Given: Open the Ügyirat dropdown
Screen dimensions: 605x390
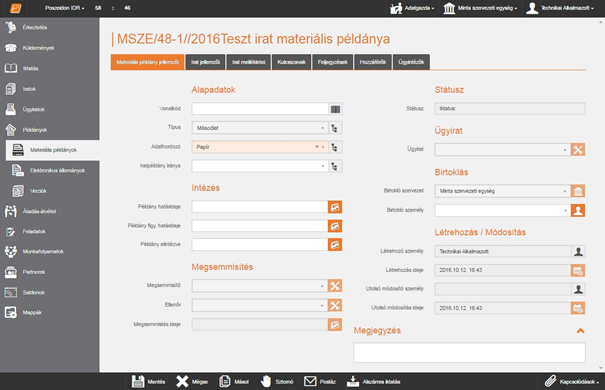Looking at the screenshot, I should (502, 150).
